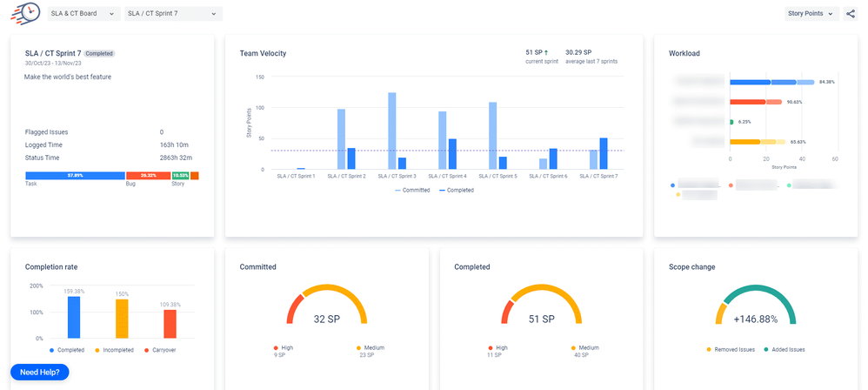Click the High legend dot in Committed card
868x390 pixels.
pos(276,347)
